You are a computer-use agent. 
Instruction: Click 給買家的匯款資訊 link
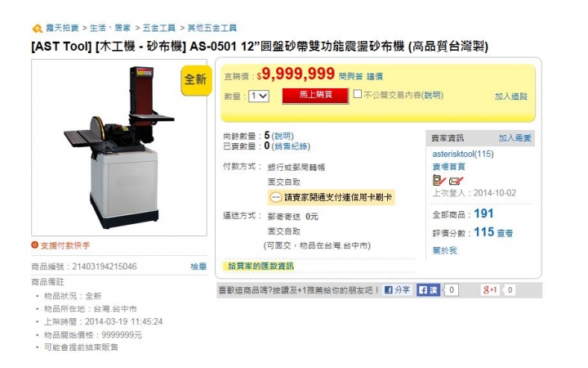tap(261, 266)
